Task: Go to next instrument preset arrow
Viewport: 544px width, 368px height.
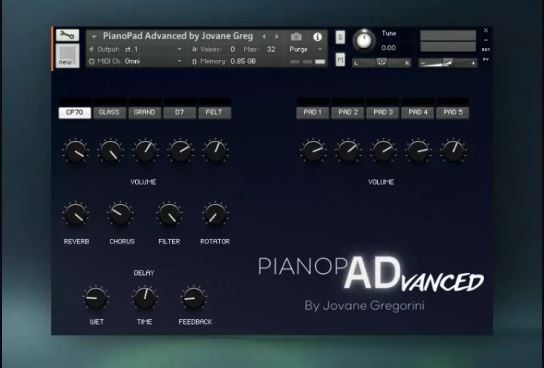Action: [x=277, y=36]
